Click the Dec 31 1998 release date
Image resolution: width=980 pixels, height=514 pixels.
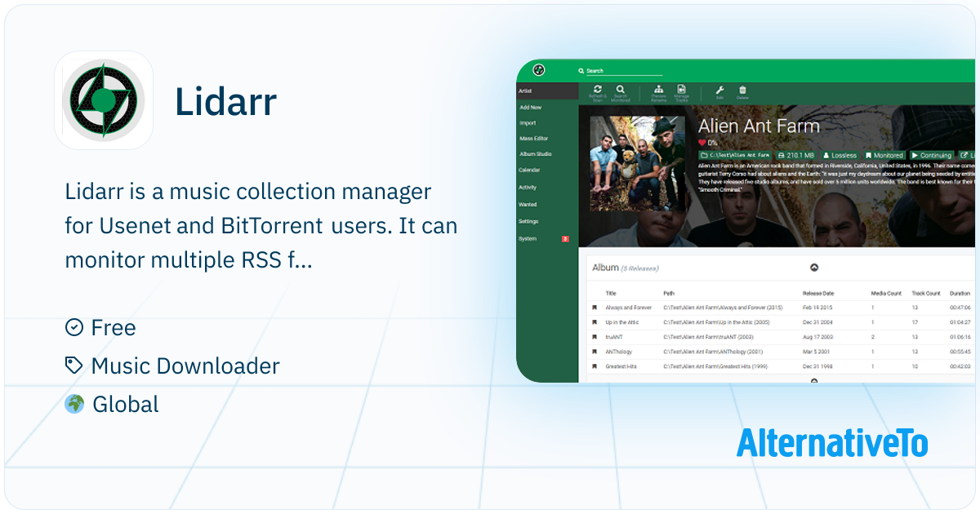coord(817,366)
